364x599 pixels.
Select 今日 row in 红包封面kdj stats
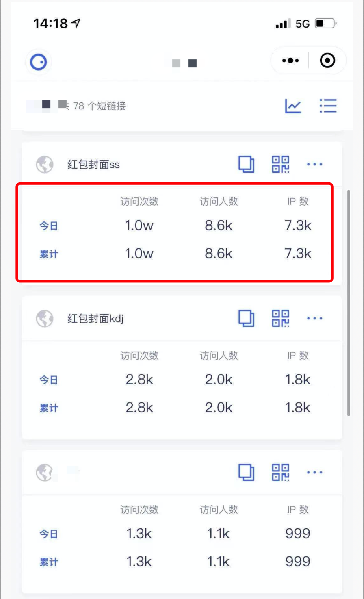click(182, 380)
